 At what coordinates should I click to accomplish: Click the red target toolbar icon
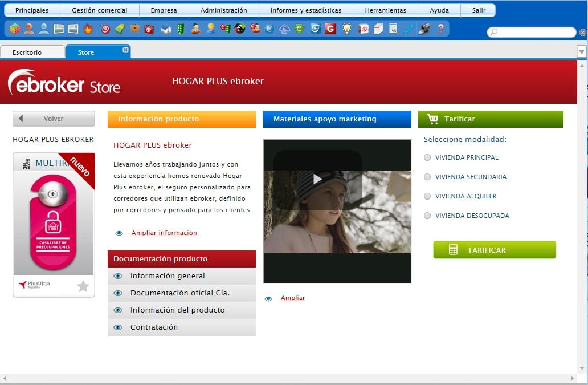coord(105,29)
